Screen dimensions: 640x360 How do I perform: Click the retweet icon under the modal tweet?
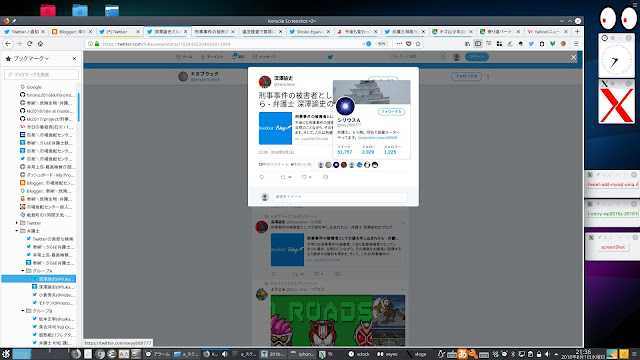(283, 177)
